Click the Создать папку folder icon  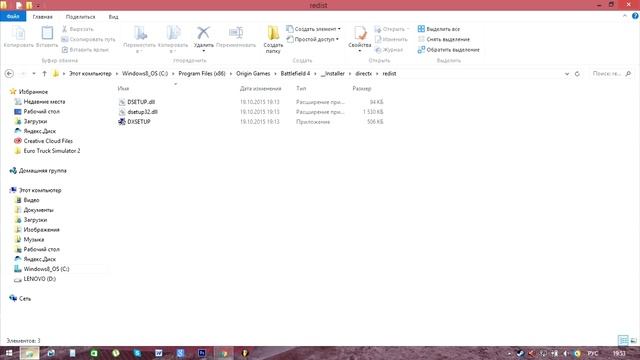(x=273, y=33)
